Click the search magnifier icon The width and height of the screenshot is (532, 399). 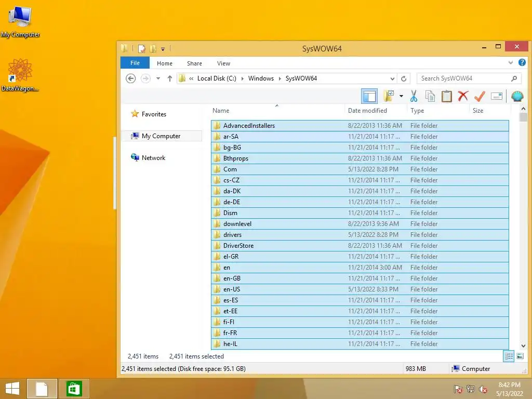(514, 78)
